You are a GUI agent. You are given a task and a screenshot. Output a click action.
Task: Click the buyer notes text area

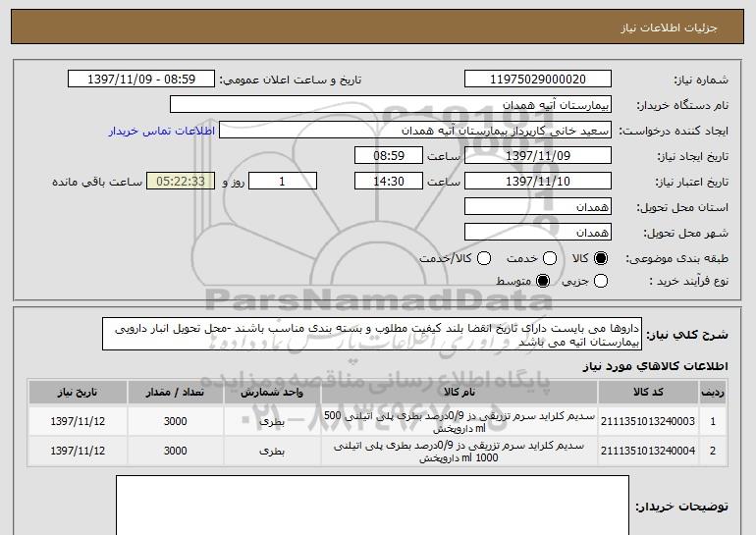click(x=372, y=506)
